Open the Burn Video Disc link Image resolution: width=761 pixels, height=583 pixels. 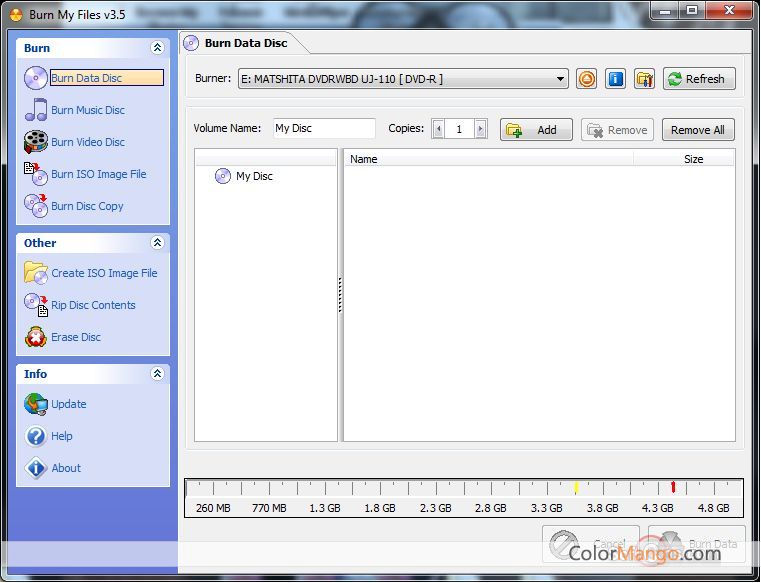(x=88, y=142)
